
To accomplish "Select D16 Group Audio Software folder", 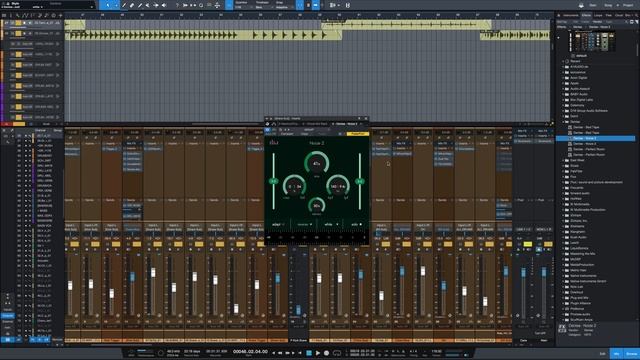I will pos(589,111).
